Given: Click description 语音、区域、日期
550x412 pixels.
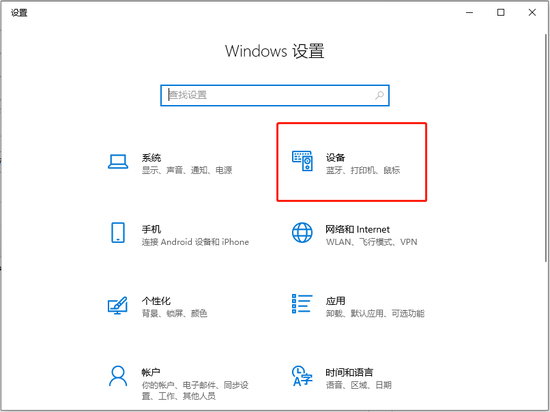Looking at the screenshot, I should [x=358, y=385].
